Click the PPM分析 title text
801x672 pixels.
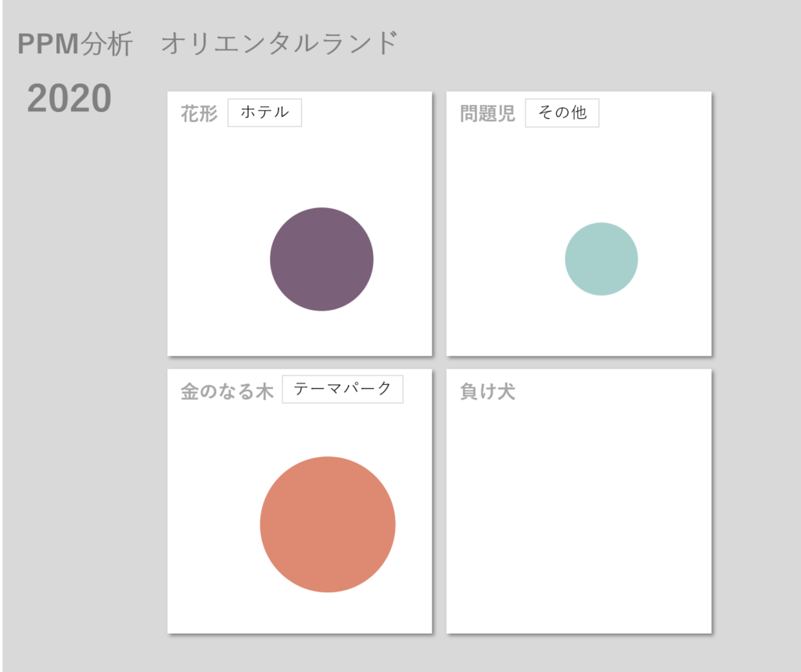75,44
